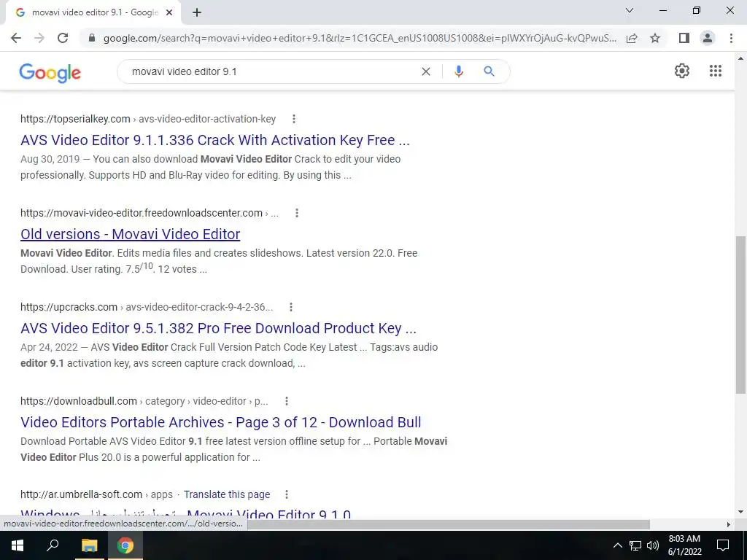Open Old versions - Movavi Video Editor link

130,234
